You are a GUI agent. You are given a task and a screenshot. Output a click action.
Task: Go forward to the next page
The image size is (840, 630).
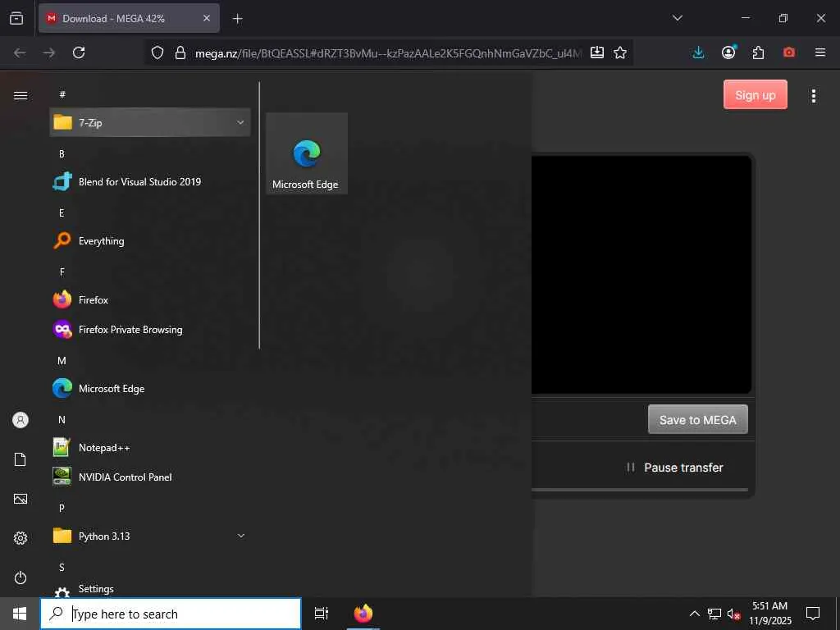point(49,52)
